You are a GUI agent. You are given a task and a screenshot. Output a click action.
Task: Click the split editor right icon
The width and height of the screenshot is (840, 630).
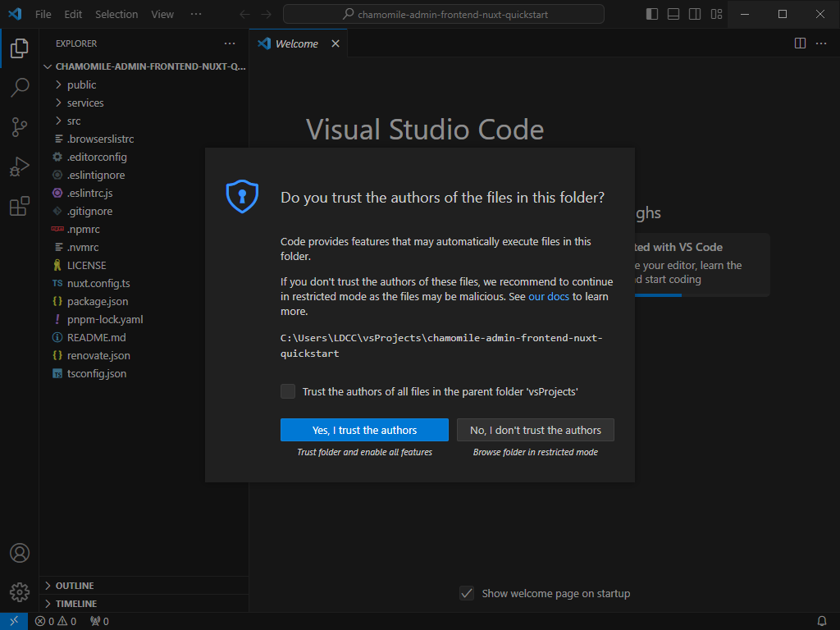pyautogui.click(x=800, y=43)
